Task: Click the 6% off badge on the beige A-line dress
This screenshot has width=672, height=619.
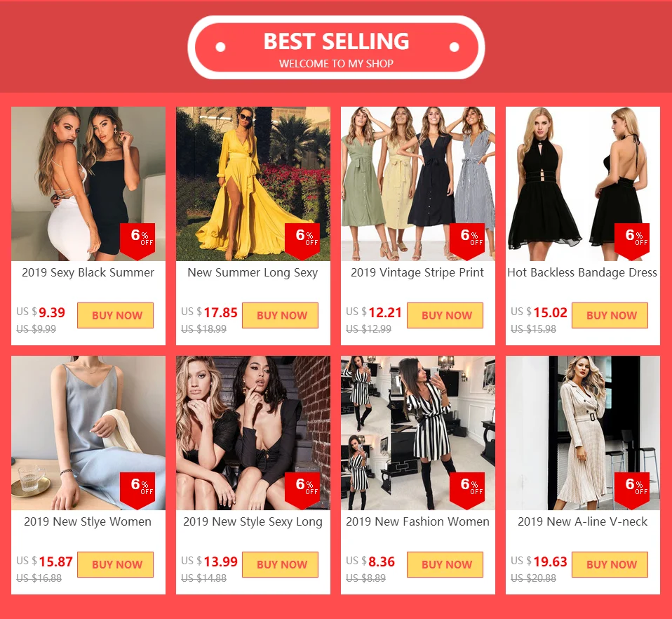Action: [632, 491]
